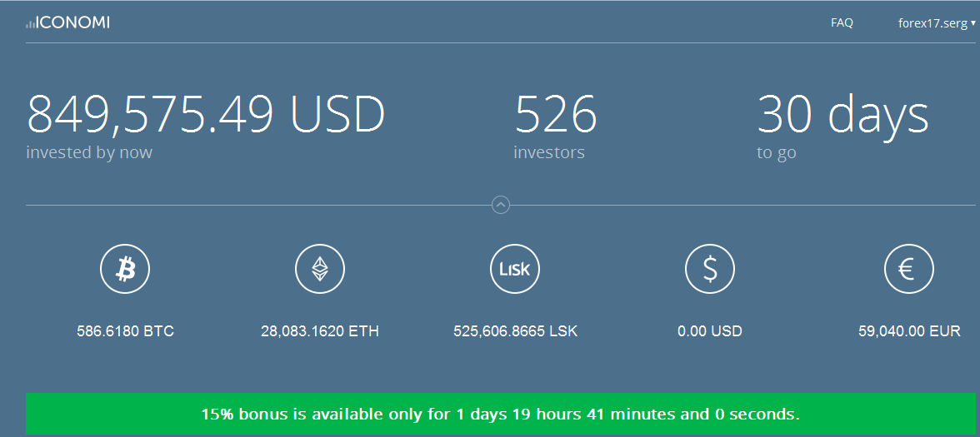Viewport: 980px width, 437px height.
Task: Click the 849,575.49 USD invested total
Action: (x=206, y=113)
